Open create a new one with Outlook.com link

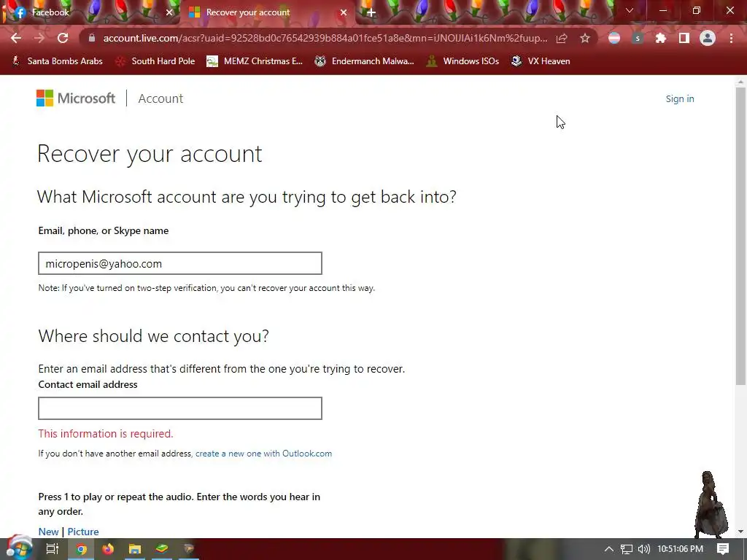click(x=263, y=454)
